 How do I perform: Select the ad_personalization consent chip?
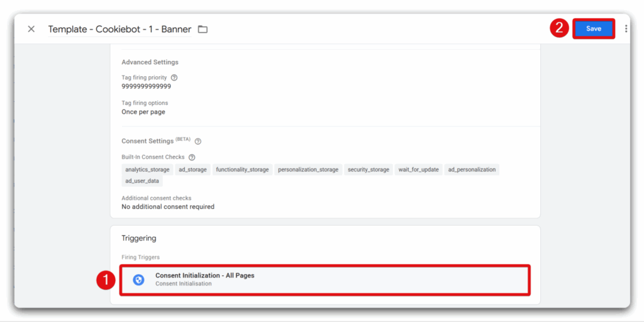pos(472,170)
